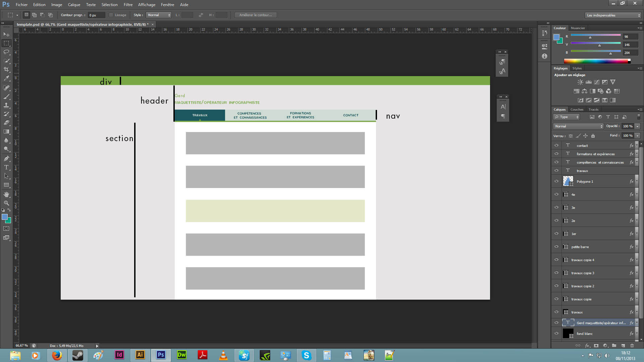Select the Pen tool
The width and height of the screenshot is (644, 362).
tap(6, 159)
